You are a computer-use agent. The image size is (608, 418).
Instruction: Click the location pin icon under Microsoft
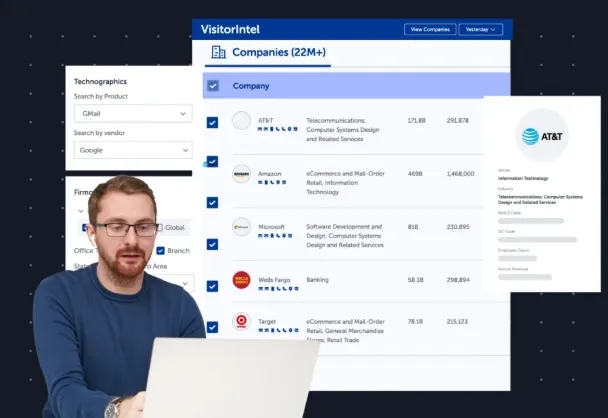point(284,235)
